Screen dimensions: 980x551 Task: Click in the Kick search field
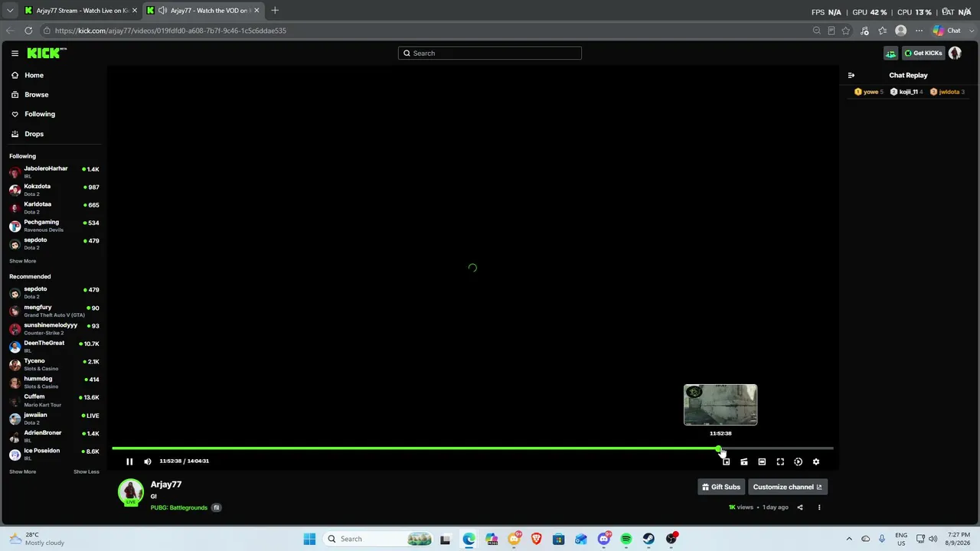click(x=490, y=53)
